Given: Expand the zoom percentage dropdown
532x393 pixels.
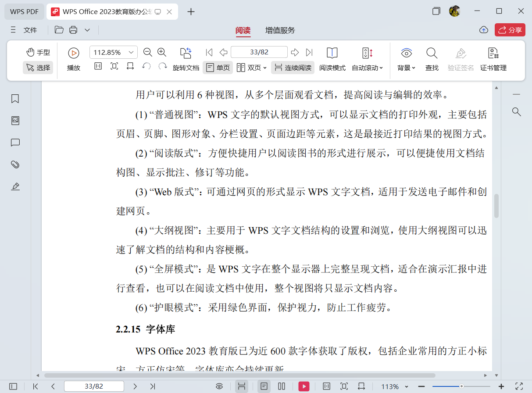Looking at the screenshot, I should click(x=131, y=53).
